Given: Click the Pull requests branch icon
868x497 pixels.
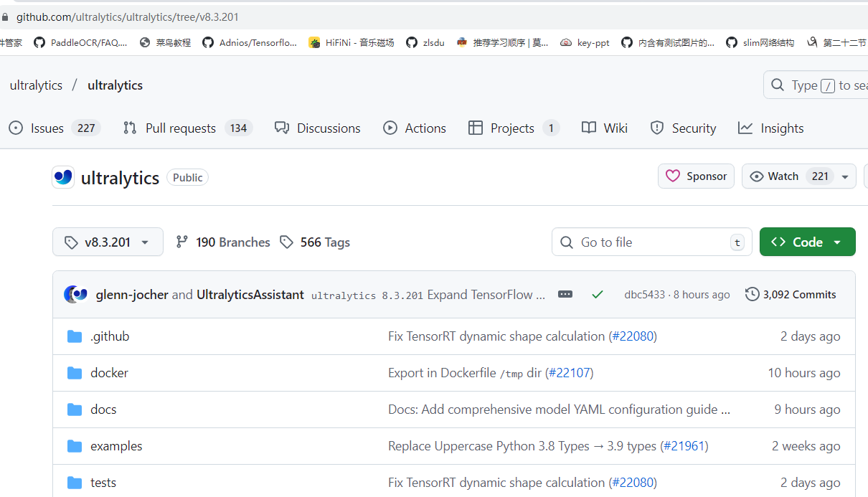Looking at the screenshot, I should (130, 128).
